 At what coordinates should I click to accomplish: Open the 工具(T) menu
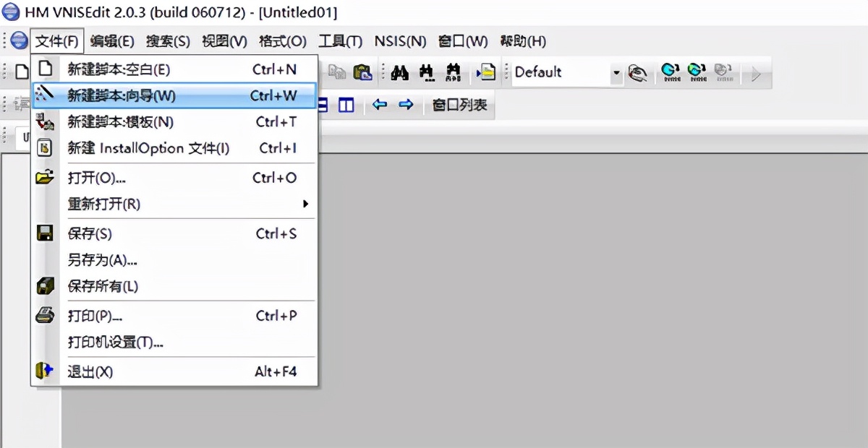(x=340, y=40)
